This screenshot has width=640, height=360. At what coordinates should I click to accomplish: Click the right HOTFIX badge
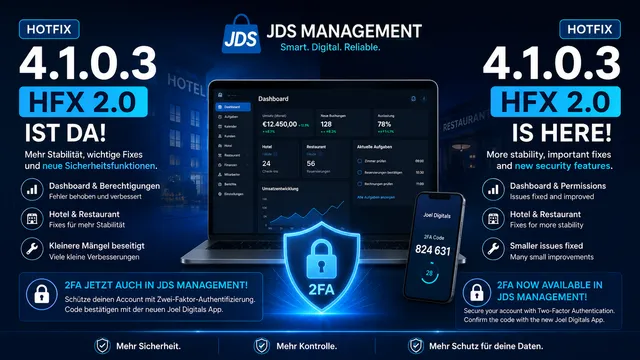point(590,29)
